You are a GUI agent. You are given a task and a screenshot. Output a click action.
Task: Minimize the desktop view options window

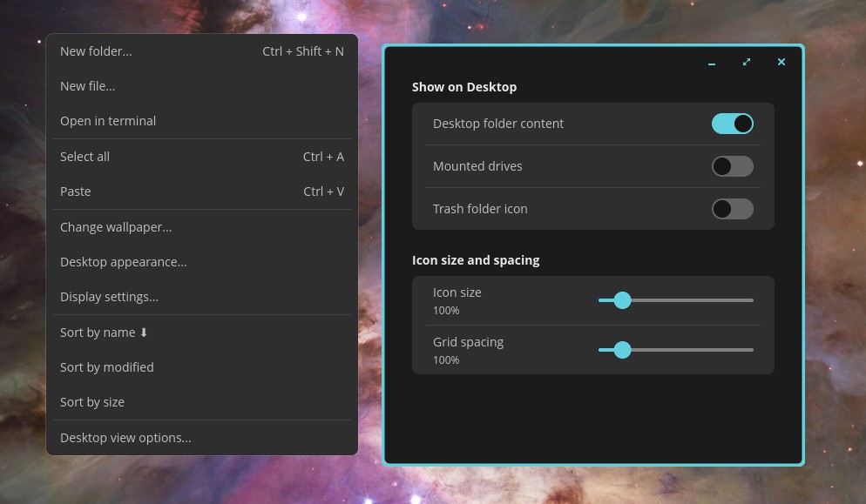tap(711, 63)
